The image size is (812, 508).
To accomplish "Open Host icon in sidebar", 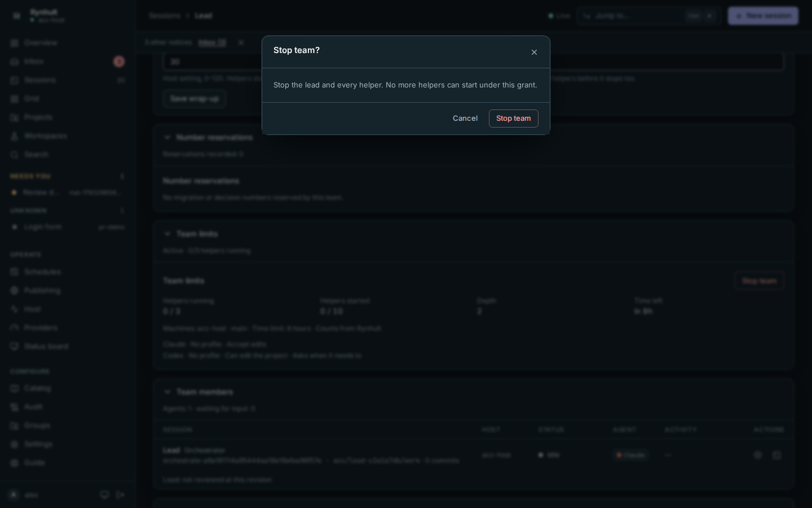I will coord(15,309).
